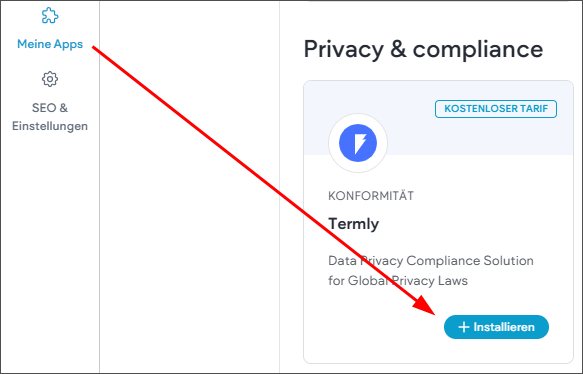Screen dimensions: 583x374
Task: Click the SEO settings gear icon
Action: click(50, 79)
